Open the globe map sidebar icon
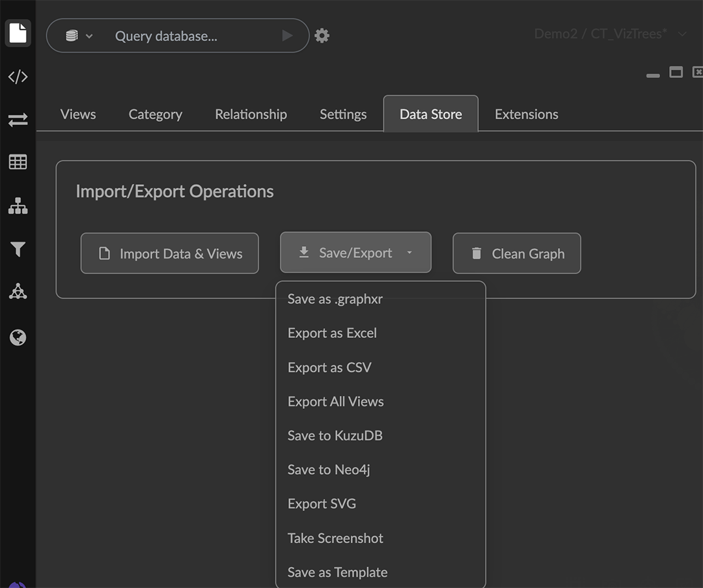 [18, 337]
